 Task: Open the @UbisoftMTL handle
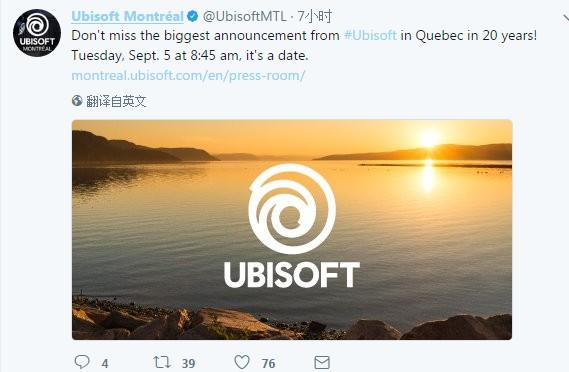(x=245, y=16)
